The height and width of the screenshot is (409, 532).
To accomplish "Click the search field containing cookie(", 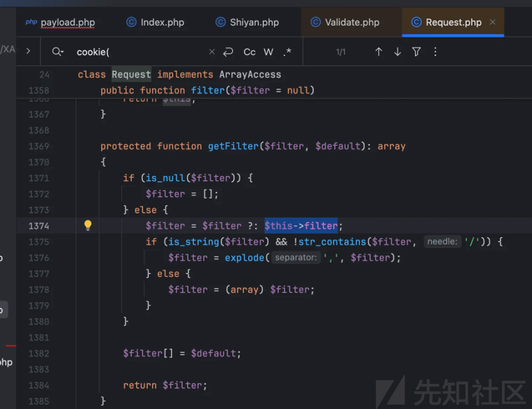I will 141,52.
